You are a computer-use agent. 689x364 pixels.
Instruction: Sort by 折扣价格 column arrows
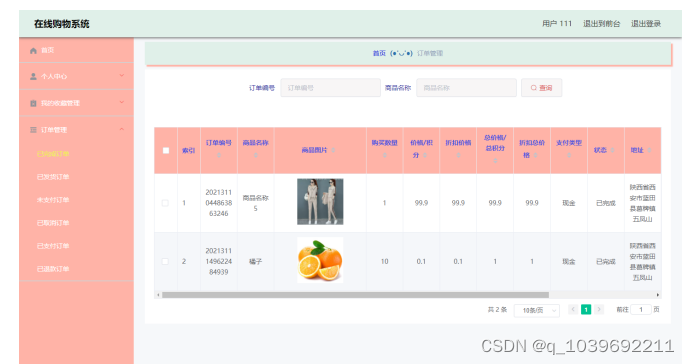458,155
